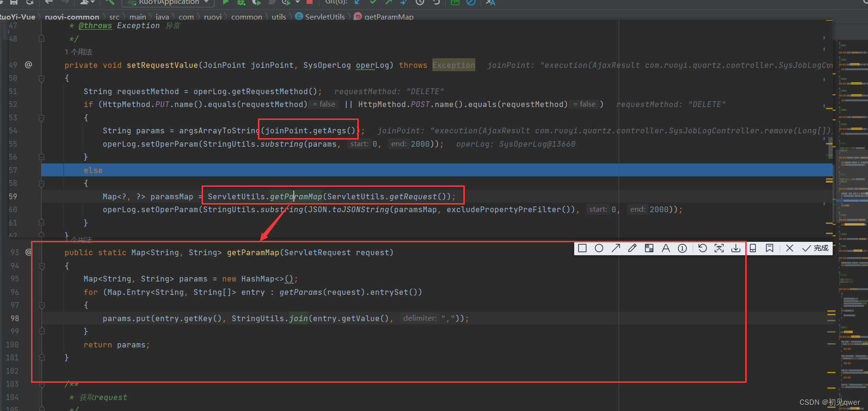Viewport: 868px width, 411px height.
Task: Collapse the if block at line 53
Action: coord(42,118)
